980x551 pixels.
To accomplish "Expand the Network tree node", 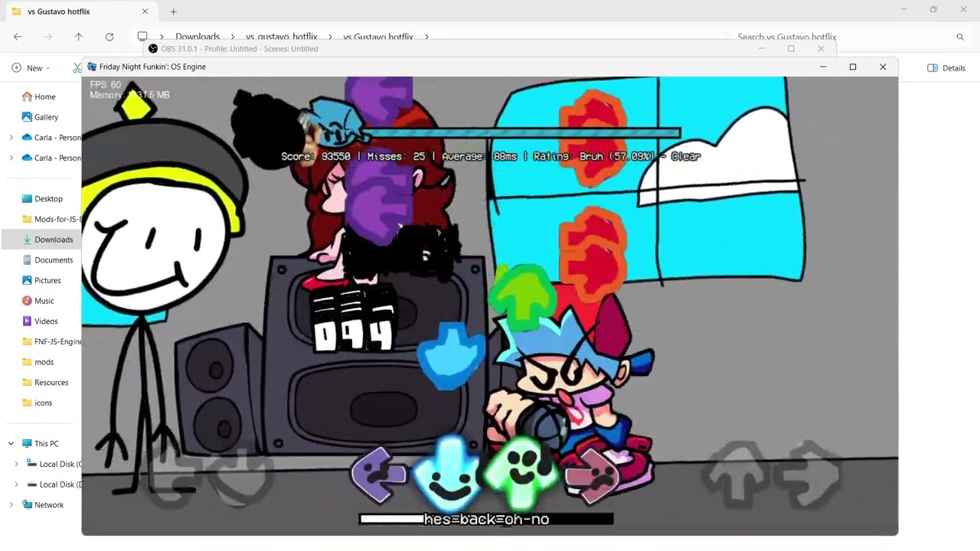I will tap(11, 505).
